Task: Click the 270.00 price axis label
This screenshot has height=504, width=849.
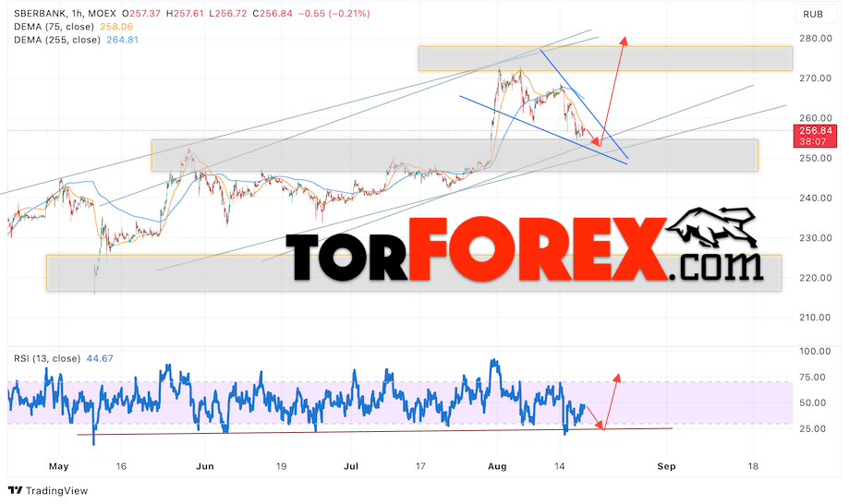Action: (x=816, y=78)
